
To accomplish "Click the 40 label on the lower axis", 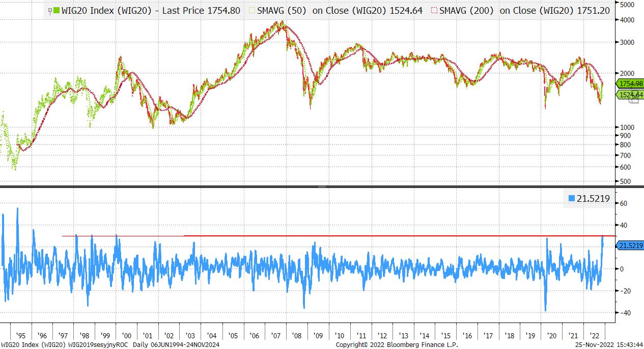I will point(624,225).
